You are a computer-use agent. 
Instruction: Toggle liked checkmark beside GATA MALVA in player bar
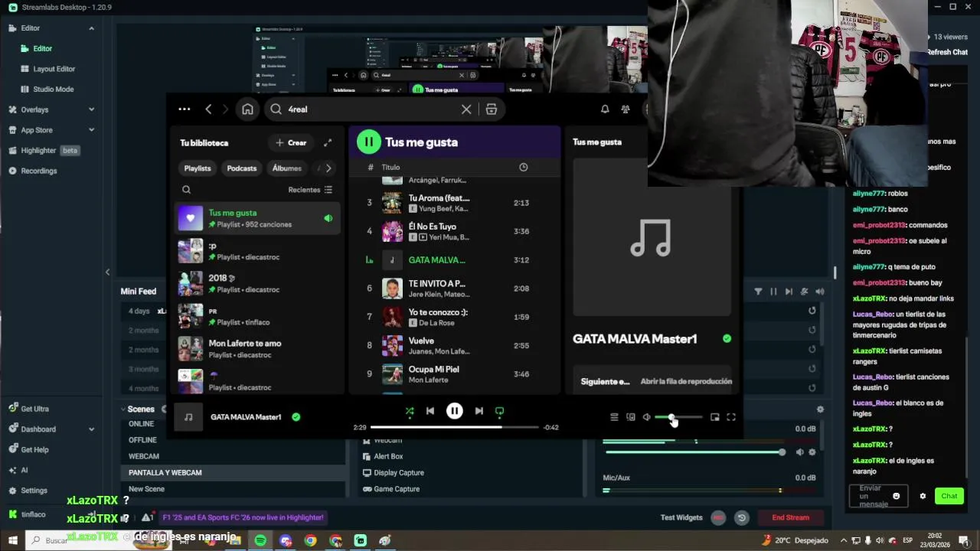[296, 417]
